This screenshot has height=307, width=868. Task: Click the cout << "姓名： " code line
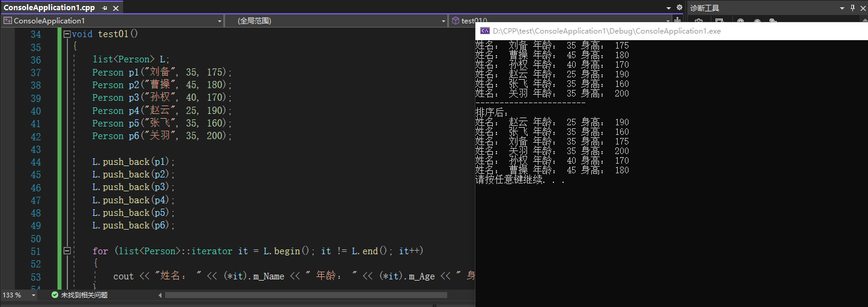tap(294, 276)
